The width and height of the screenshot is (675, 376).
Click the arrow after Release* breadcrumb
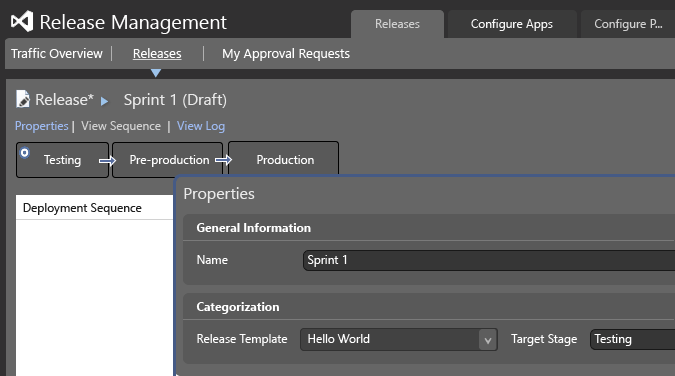[x=104, y=102]
